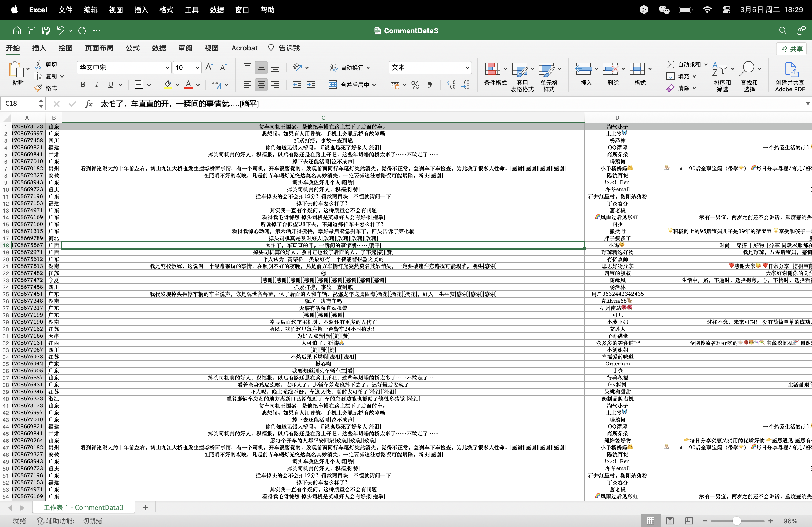This screenshot has height=527, width=812.
Task: Toggle Bold formatting
Action: pos(83,85)
